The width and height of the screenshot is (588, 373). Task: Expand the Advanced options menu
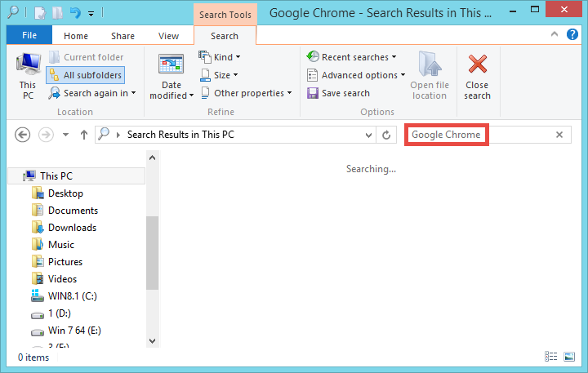pos(356,75)
